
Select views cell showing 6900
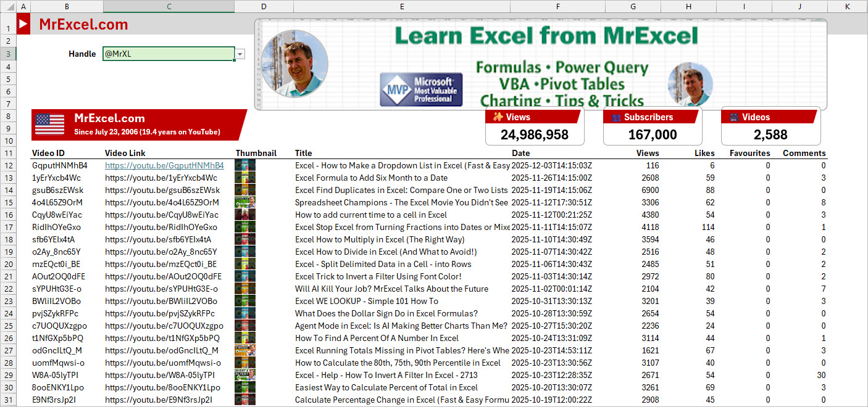click(633, 190)
